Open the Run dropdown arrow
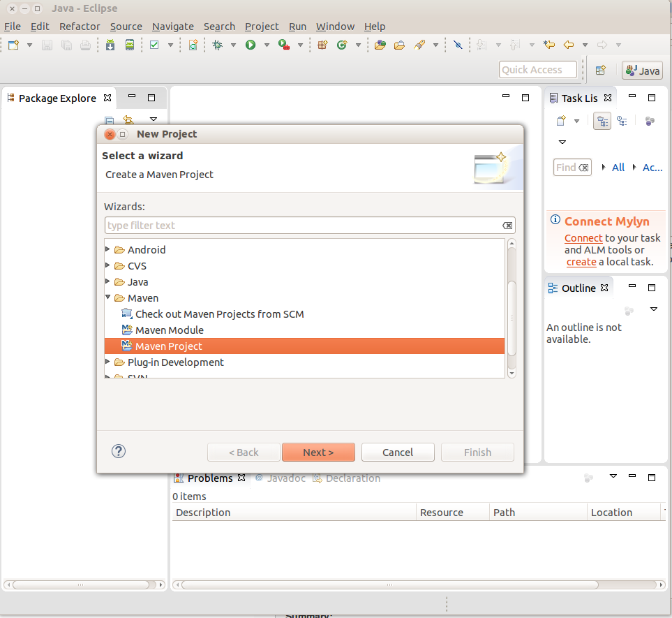The width and height of the screenshot is (672, 618). [x=267, y=45]
